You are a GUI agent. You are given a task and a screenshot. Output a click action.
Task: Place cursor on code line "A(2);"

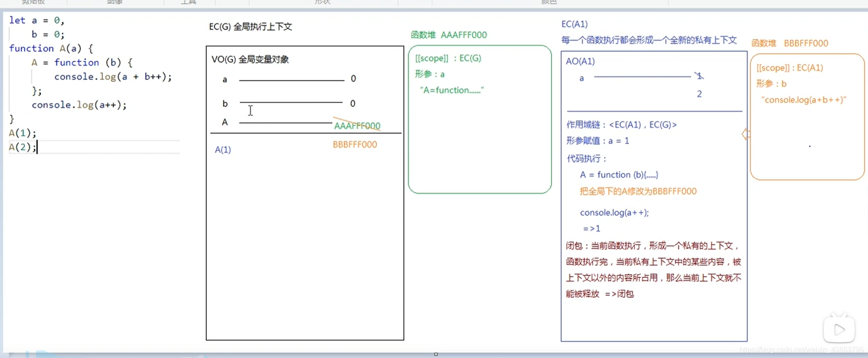click(22, 147)
